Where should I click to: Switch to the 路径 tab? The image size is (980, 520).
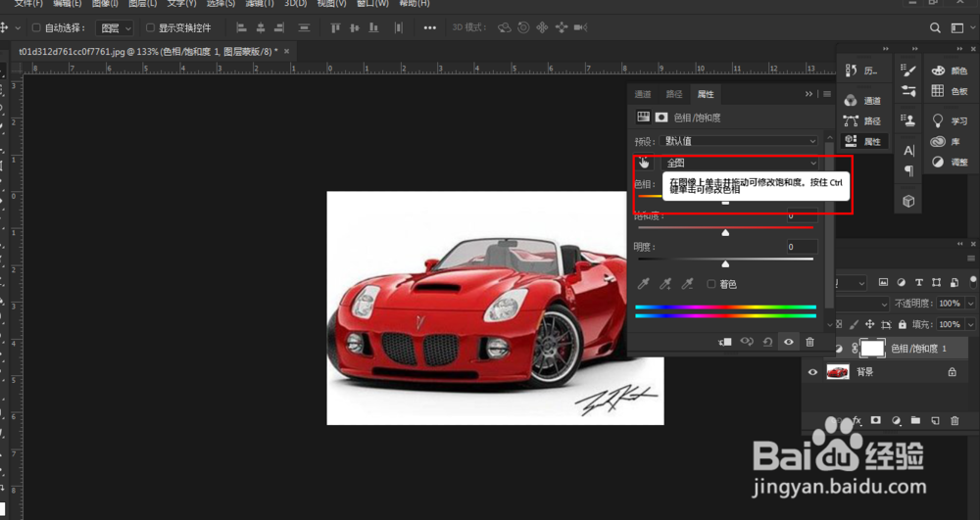(674, 94)
